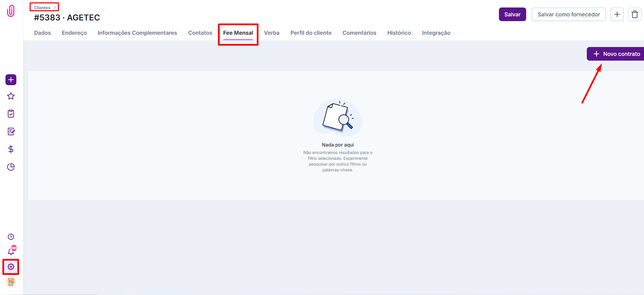Image resolution: width=644 pixels, height=295 pixels.
Task: Click the Novo contrato button
Action: [616, 54]
